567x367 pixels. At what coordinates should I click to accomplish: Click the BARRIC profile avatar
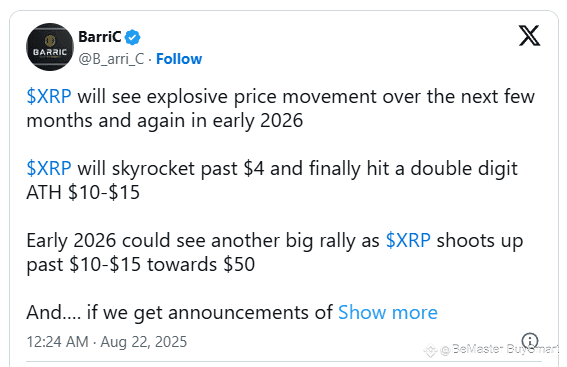tap(50, 47)
